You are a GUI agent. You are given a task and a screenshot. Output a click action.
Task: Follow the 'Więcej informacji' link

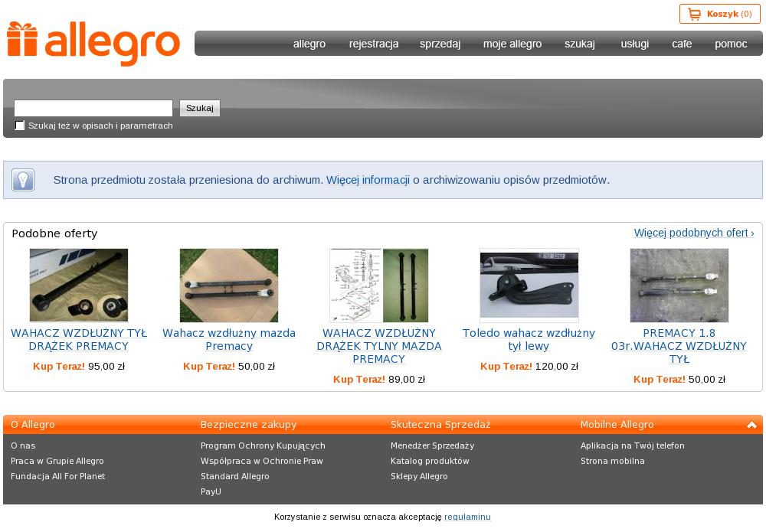click(368, 180)
